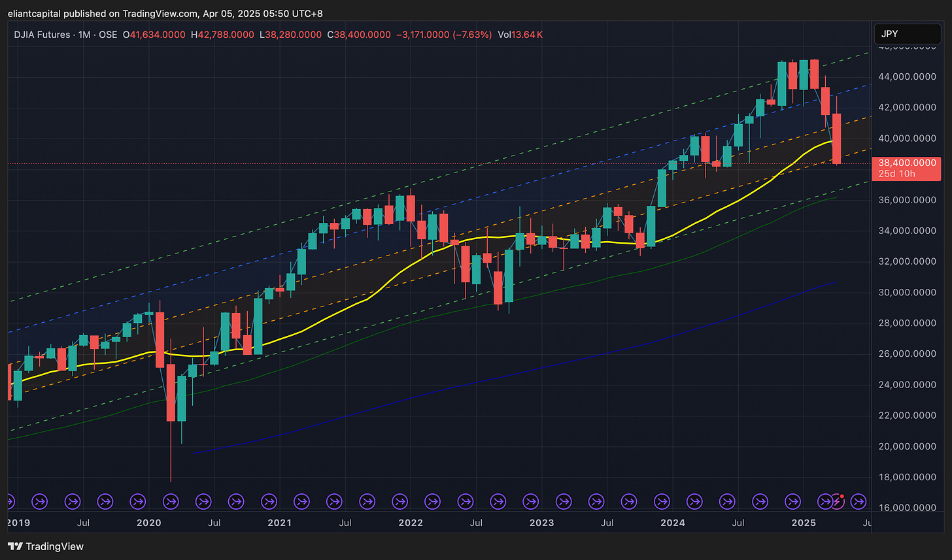Click the 2019 year label on time axis
Viewport: 952px width, 560px height.
point(18,523)
